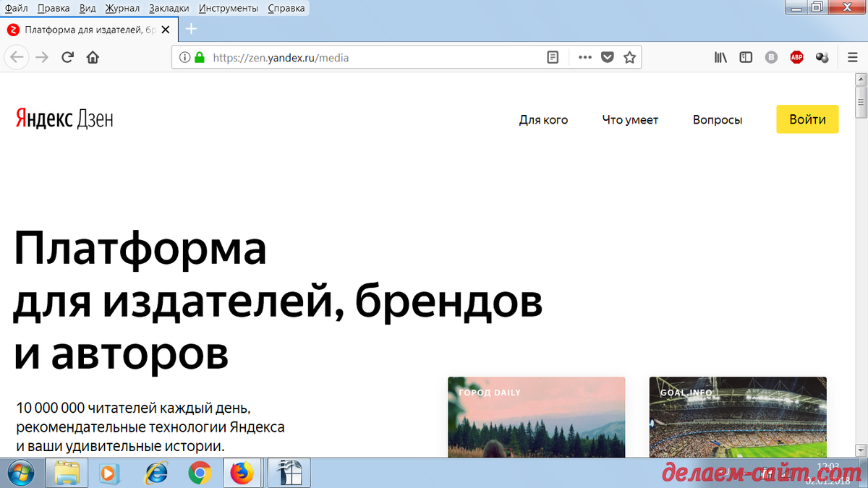868x488 pixels.
Task: Switch to Firefox taskbar icon
Action: click(242, 474)
